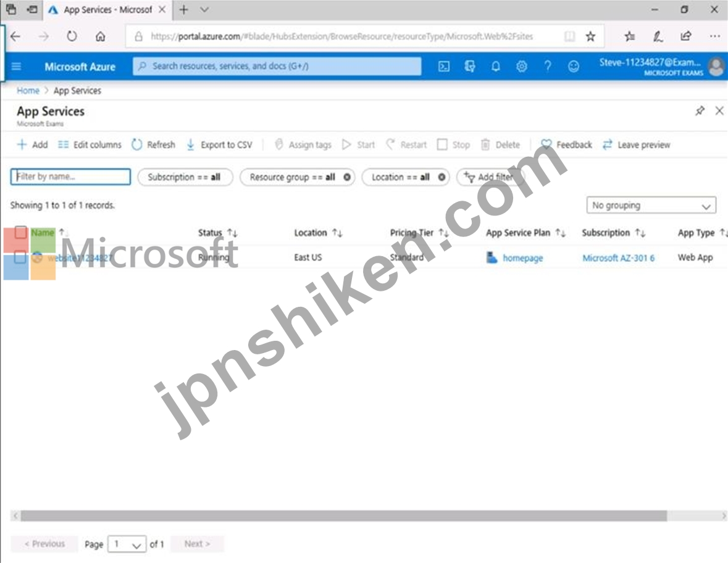Open Edit columns
728x563 pixels.
(x=90, y=145)
